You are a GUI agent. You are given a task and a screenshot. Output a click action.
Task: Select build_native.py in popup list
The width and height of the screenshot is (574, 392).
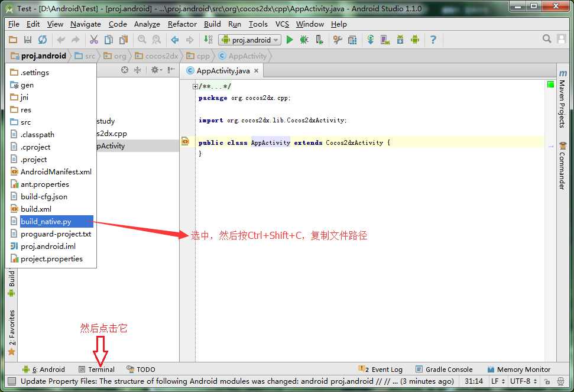[x=51, y=222]
